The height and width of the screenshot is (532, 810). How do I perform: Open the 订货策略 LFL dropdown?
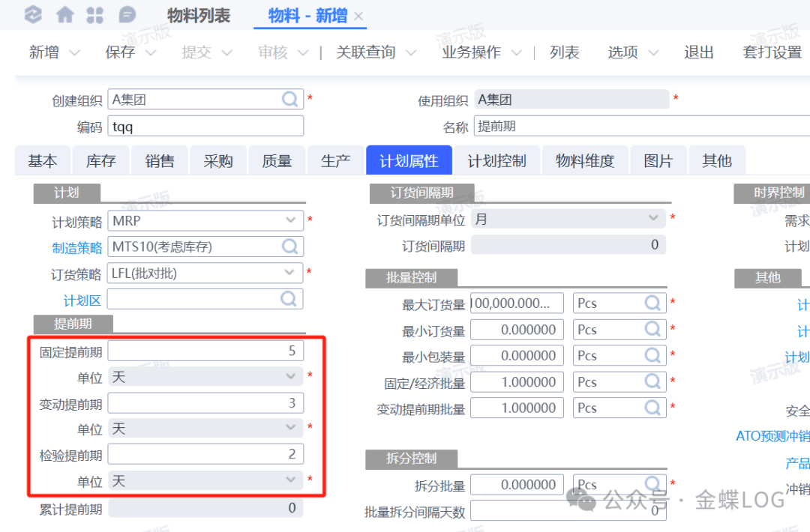click(290, 273)
